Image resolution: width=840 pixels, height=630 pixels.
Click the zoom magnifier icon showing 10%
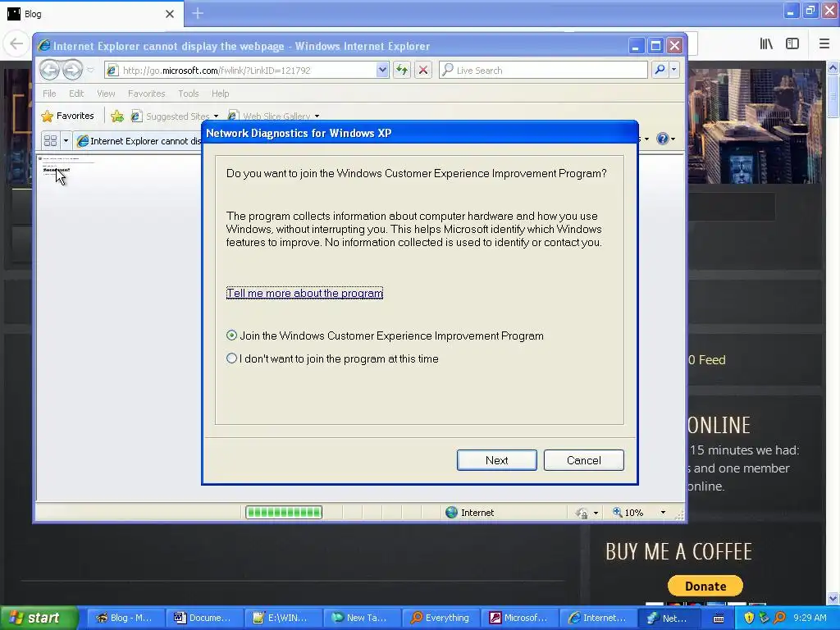617,512
